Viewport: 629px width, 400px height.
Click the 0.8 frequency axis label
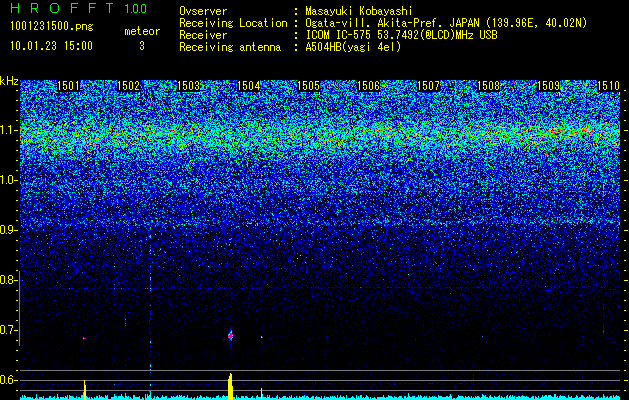8,280
